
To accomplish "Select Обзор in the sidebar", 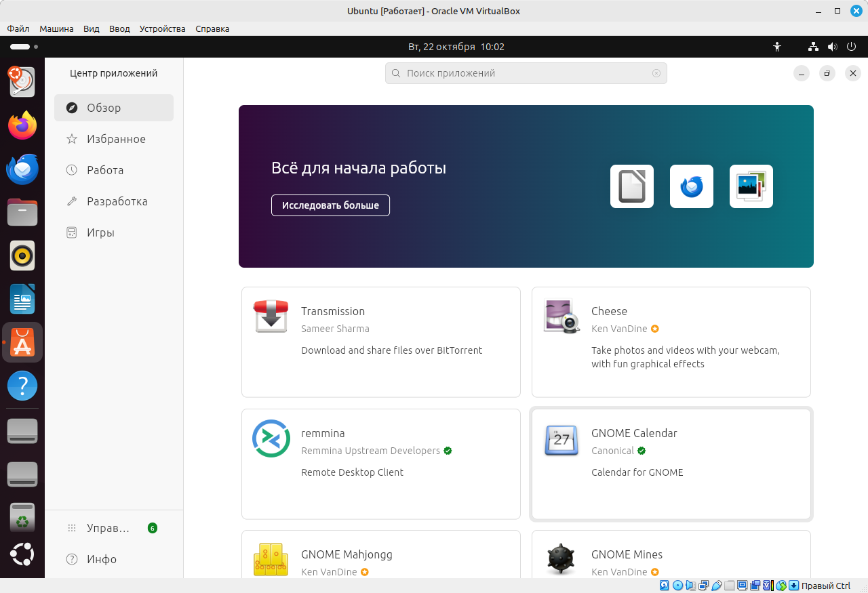I will coord(114,108).
